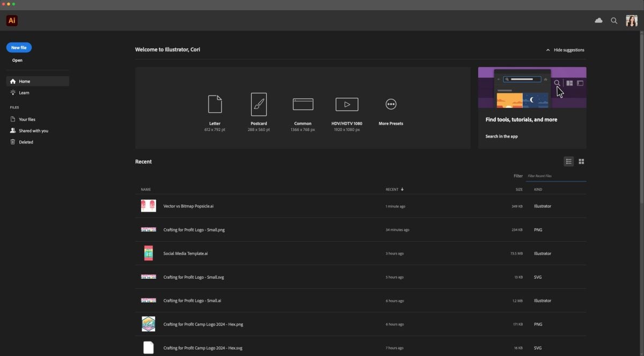Click 'PNG' kind for Logo - Small.png

538,230
